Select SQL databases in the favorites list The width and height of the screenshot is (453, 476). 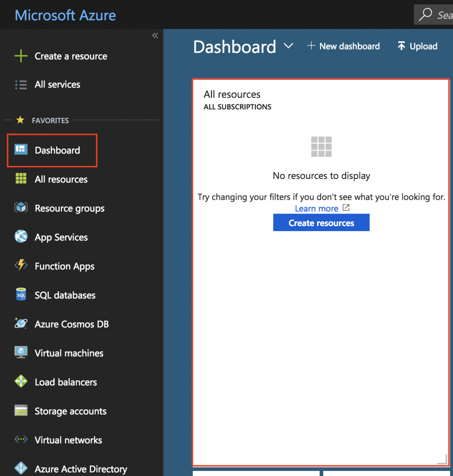(x=65, y=295)
